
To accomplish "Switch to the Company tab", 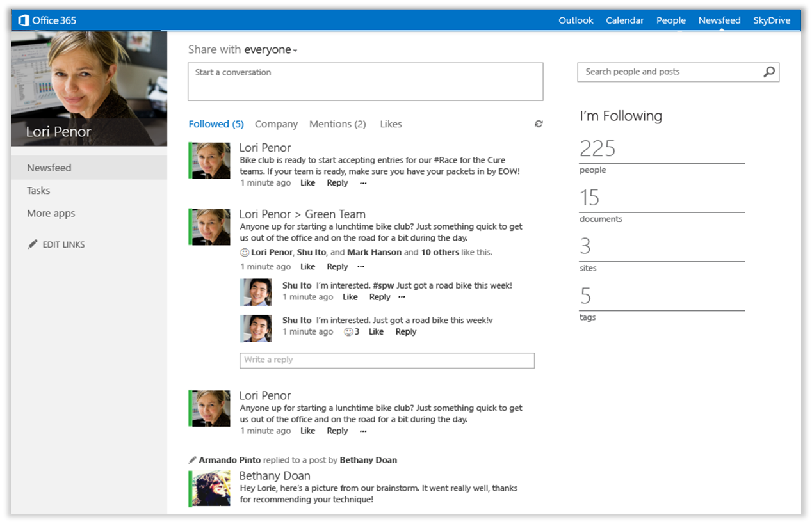I will click(x=276, y=124).
